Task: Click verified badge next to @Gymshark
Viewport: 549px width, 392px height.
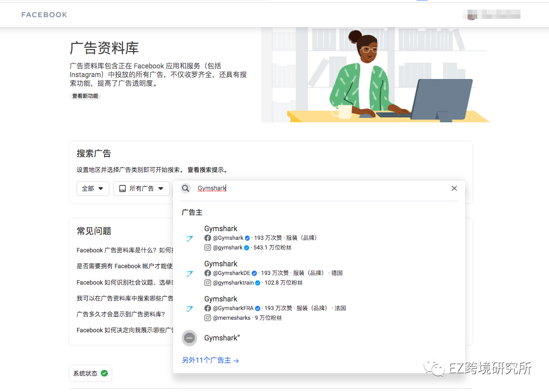Action: coord(247,238)
